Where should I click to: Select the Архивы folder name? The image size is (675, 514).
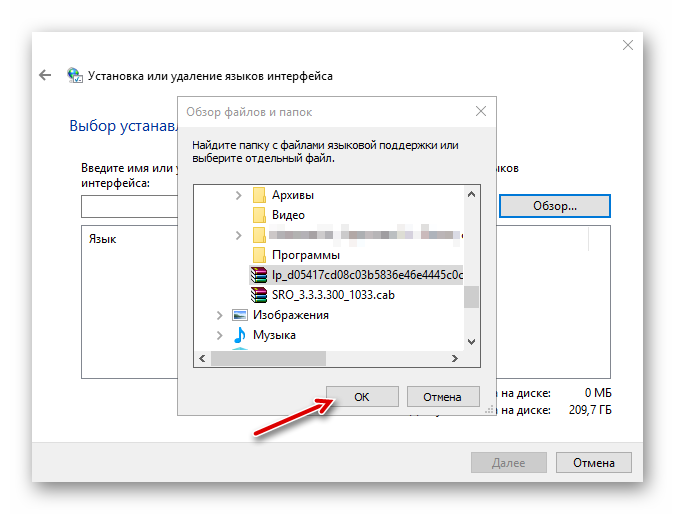pos(293,195)
